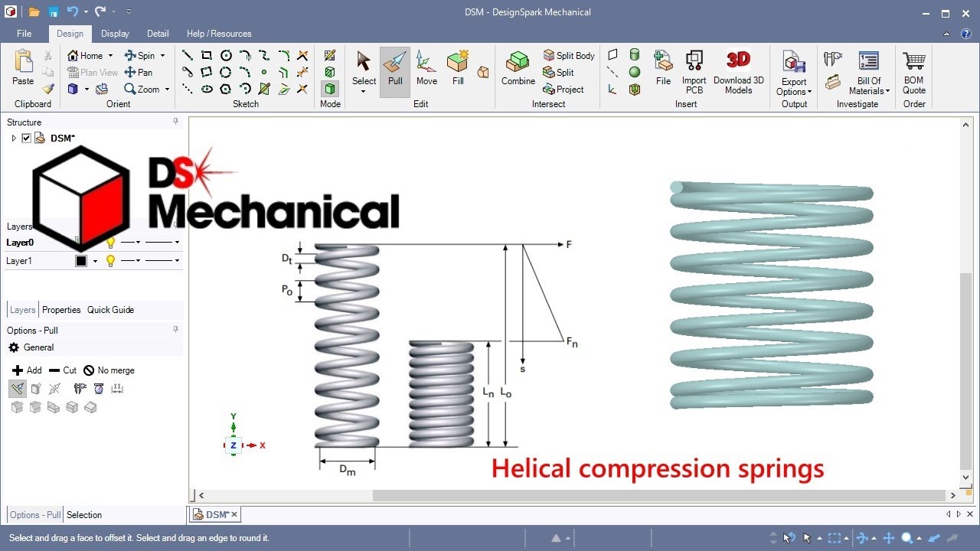Toggle Layer0 visibility light bulb

pyautogui.click(x=110, y=243)
